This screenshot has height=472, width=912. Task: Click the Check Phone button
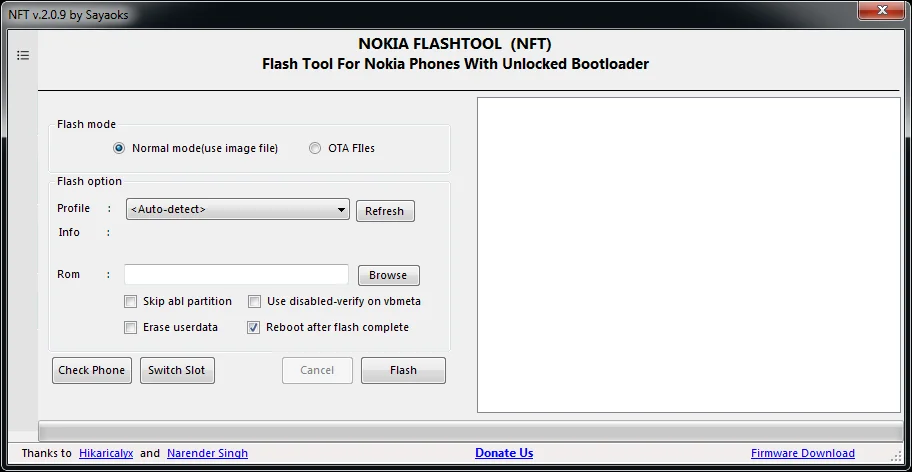pyautogui.click(x=92, y=370)
